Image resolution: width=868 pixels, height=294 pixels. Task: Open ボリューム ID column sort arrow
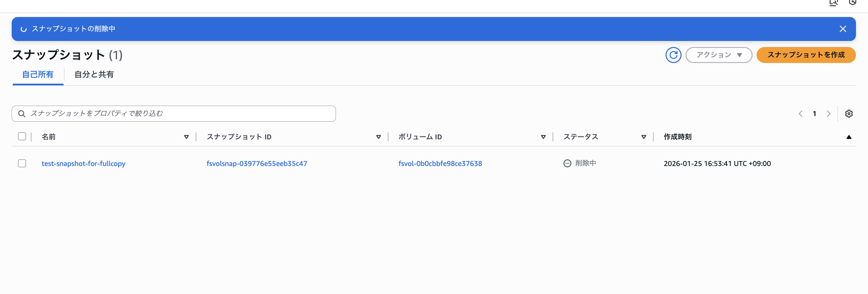543,137
